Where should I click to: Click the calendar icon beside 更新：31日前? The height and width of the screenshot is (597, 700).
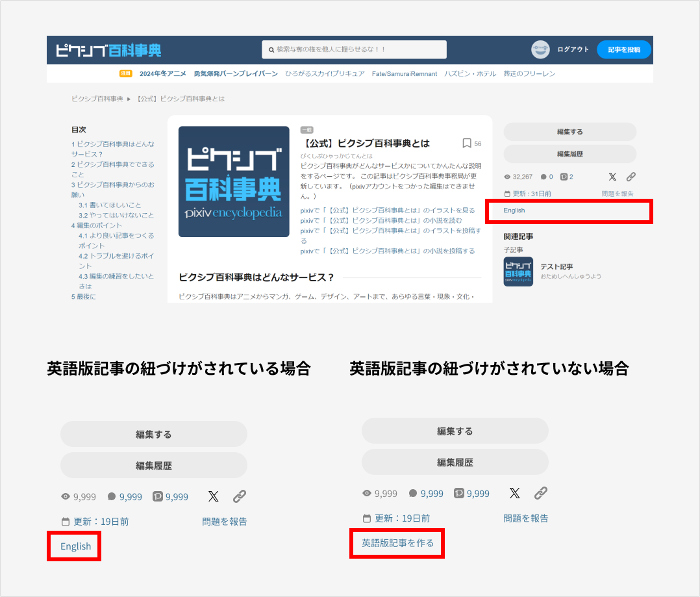coord(507,194)
